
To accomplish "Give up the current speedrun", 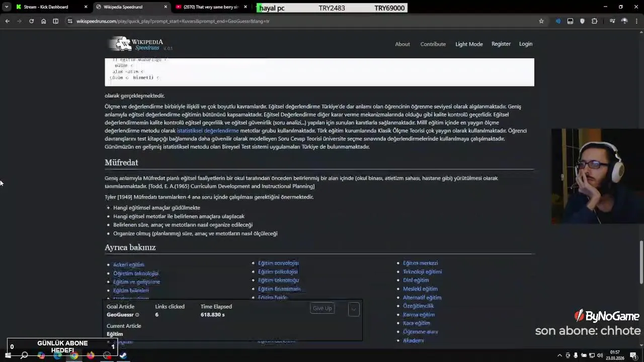I will click(323, 308).
